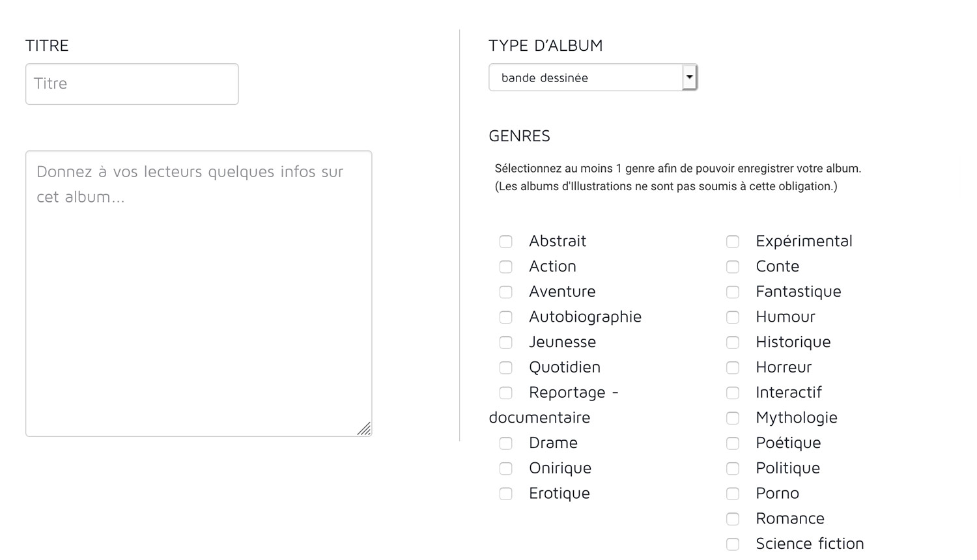The width and height of the screenshot is (977, 560).
Task: Open the Type d'album dropdown
Action: pos(593,77)
